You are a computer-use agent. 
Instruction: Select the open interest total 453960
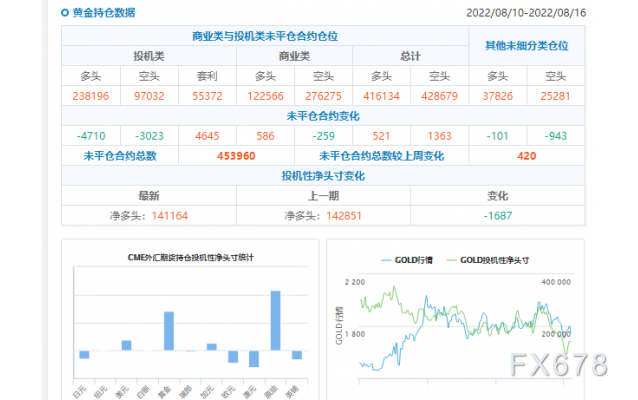236,156
